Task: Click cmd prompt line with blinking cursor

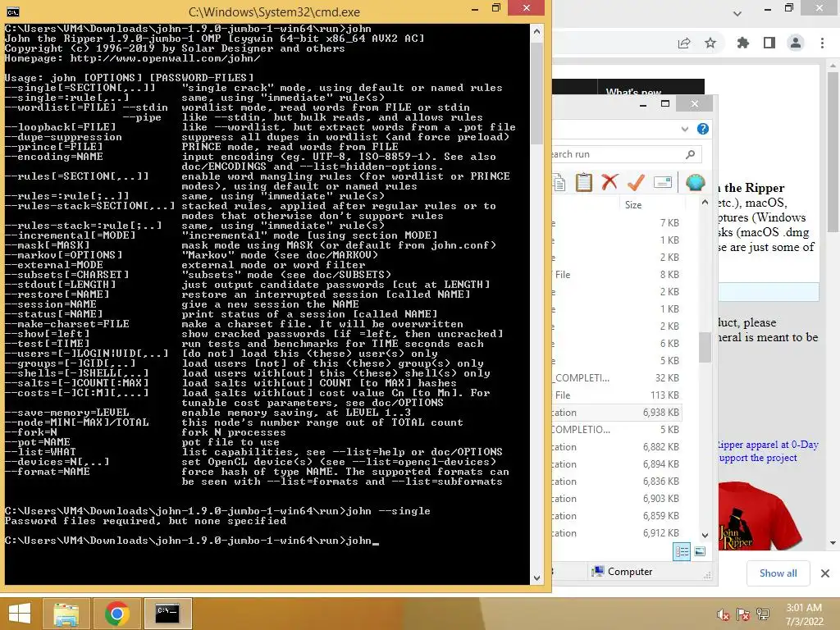Action: (192, 541)
